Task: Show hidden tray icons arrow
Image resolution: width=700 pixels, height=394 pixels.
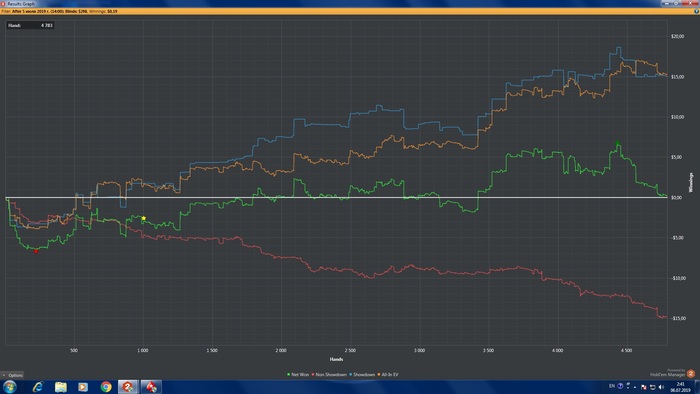Action: coord(635,387)
